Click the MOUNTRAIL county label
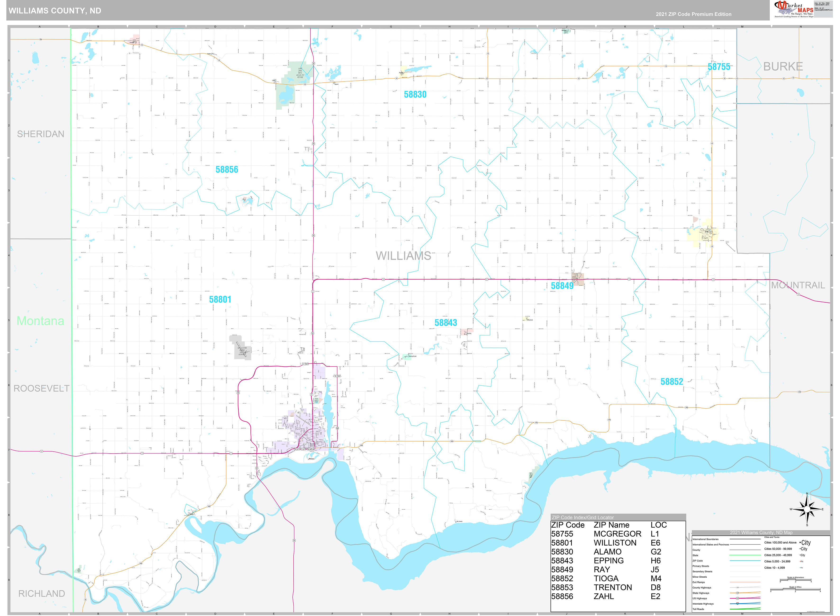Image resolution: width=840 pixels, height=616 pixels. coord(798,285)
